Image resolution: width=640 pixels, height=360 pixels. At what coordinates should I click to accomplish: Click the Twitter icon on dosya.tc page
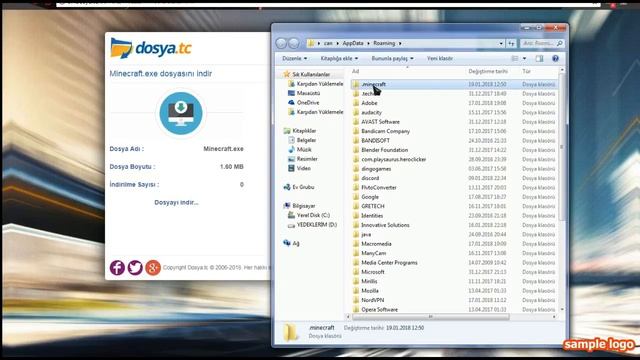tap(135, 268)
